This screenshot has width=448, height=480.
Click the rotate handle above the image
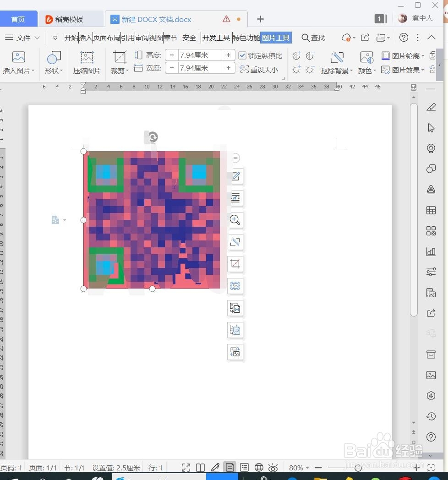(x=153, y=137)
